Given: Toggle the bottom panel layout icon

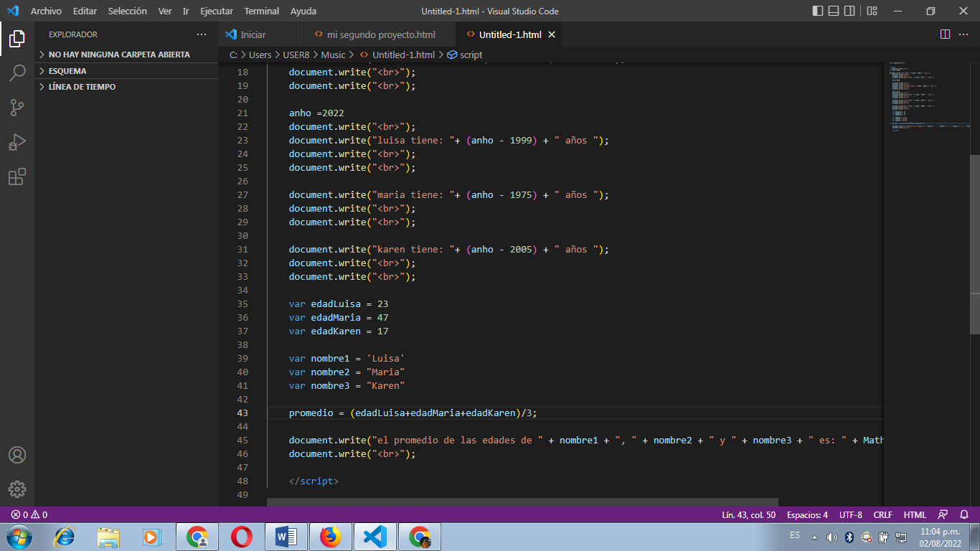Looking at the screenshot, I should point(834,11).
